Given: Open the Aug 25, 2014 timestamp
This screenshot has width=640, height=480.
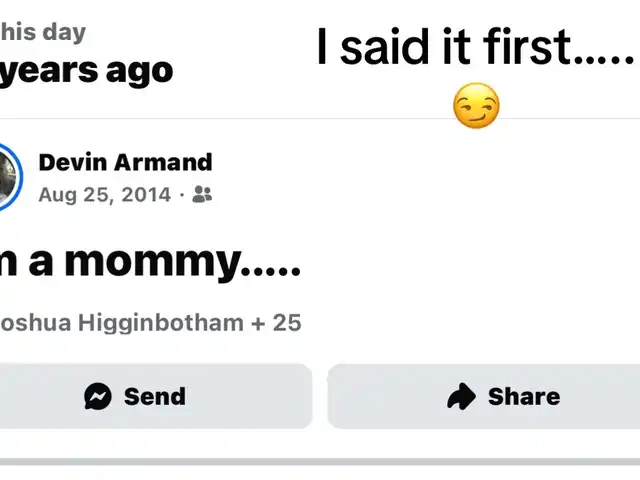Looking at the screenshot, I should coord(104,194).
